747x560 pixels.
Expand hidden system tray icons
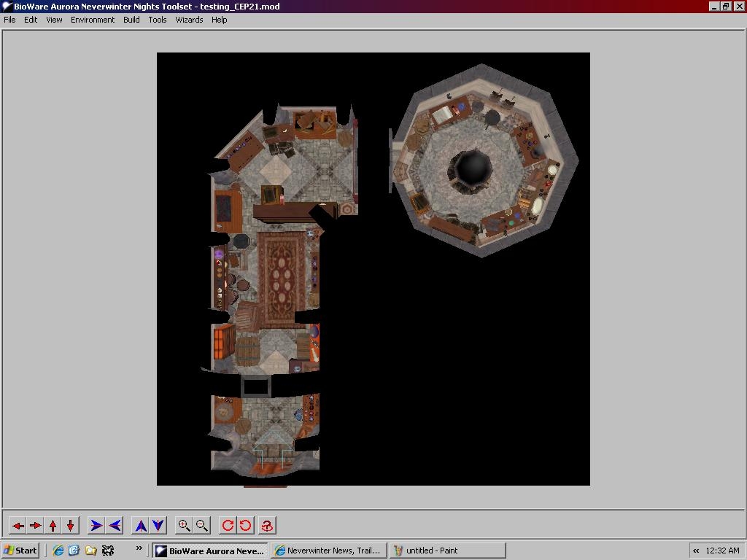click(x=696, y=551)
